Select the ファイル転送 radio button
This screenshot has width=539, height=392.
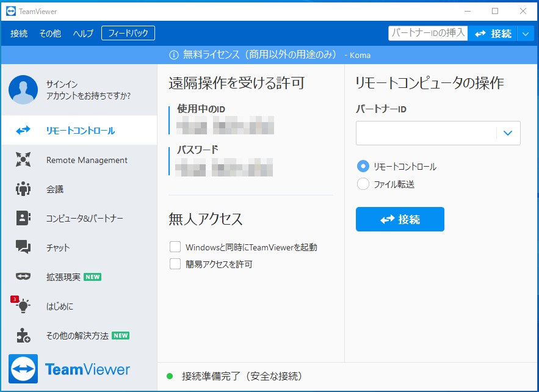click(363, 184)
